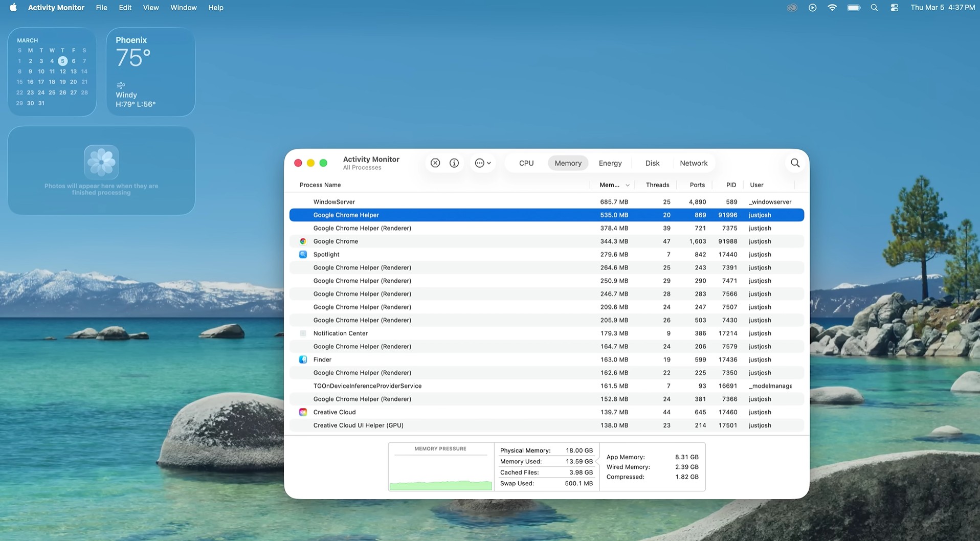Image resolution: width=980 pixels, height=541 pixels.
Task: Click the Finder icon in the process list
Action: click(304, 359)
